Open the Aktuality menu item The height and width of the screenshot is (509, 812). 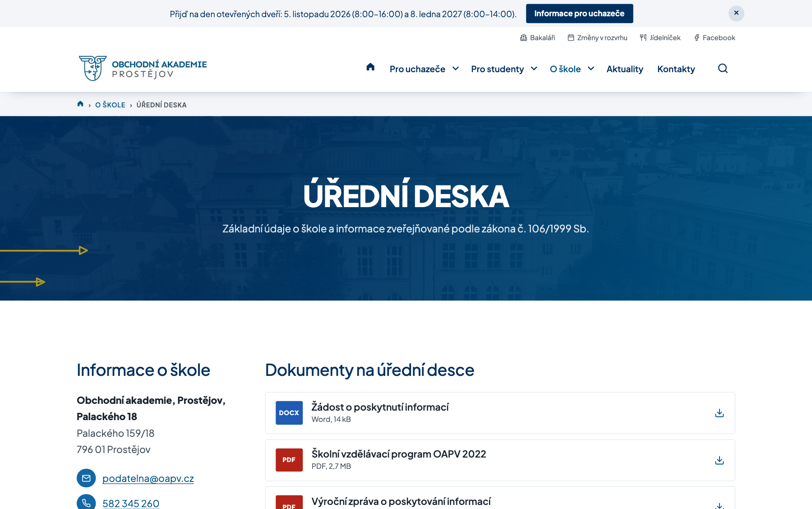tap(625, 69)
